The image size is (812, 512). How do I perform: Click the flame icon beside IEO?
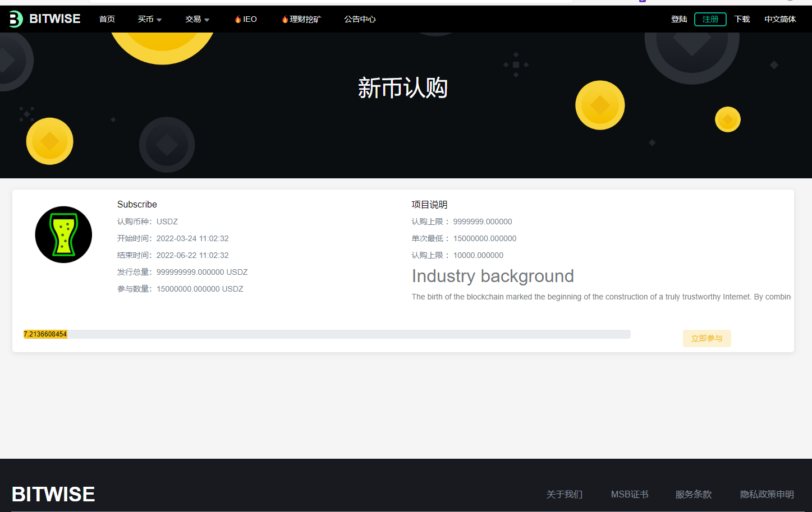pyautogui.click(x=238, y=19)
